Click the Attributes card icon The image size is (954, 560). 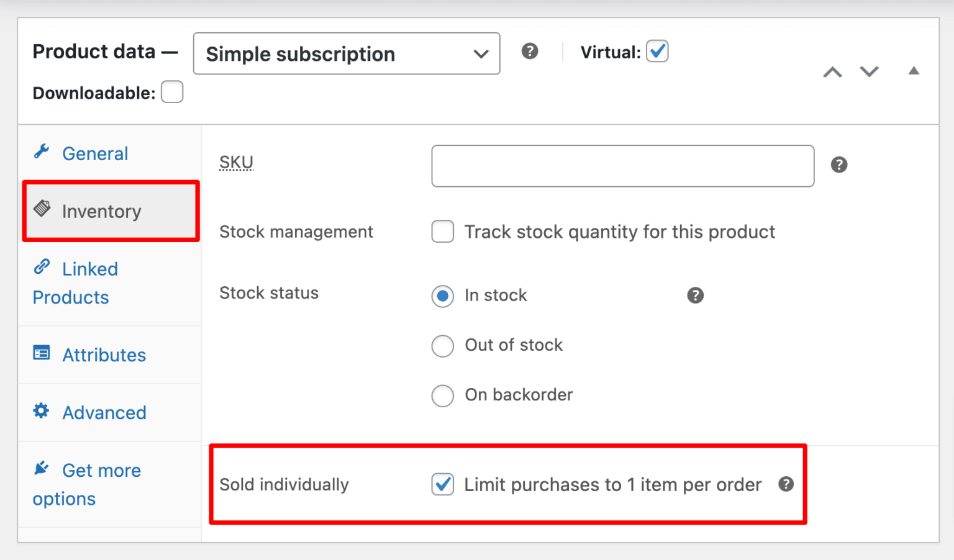pos(41,353)
